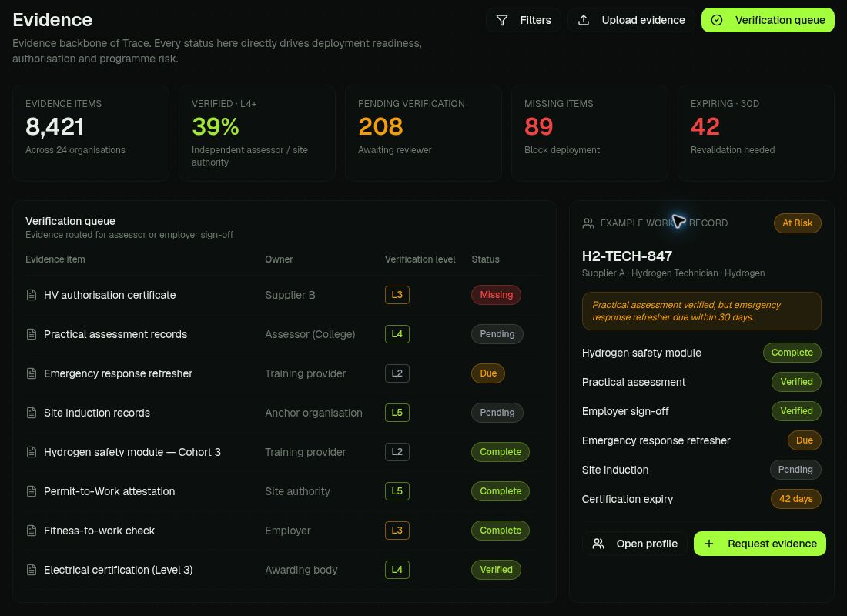
Task: Select the Expiring 30D 42 card
Action: point(756,133)
